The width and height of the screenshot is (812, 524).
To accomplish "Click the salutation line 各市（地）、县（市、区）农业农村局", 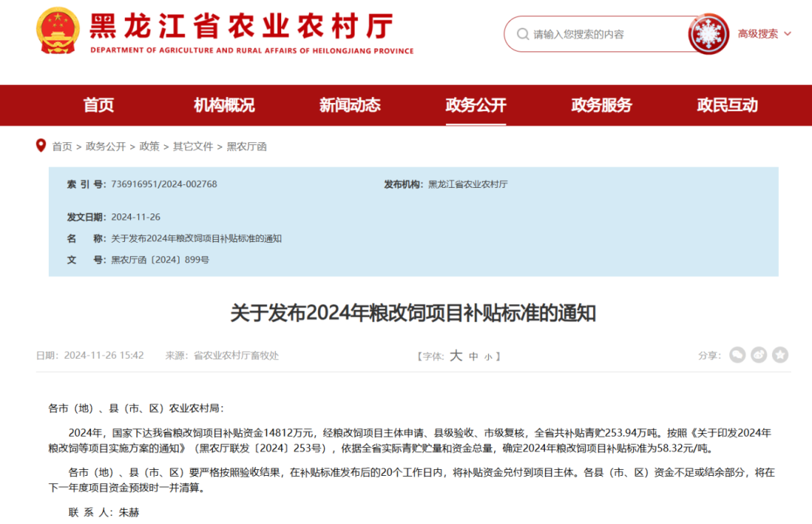I will pyautogui.click(x=136, y=408).
